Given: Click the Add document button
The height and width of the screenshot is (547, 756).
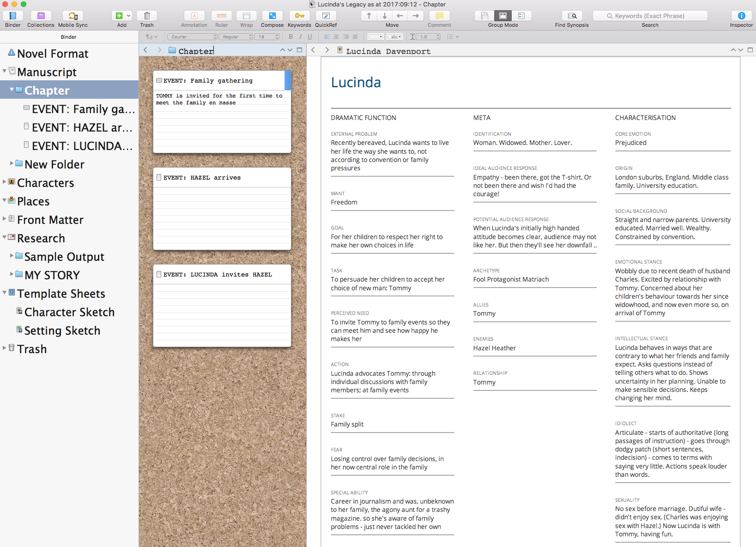Looking at the screenshot, I should tap(119, 16).
